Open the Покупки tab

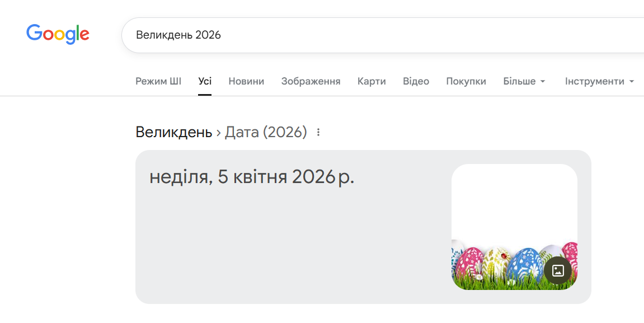coord(466,81)
